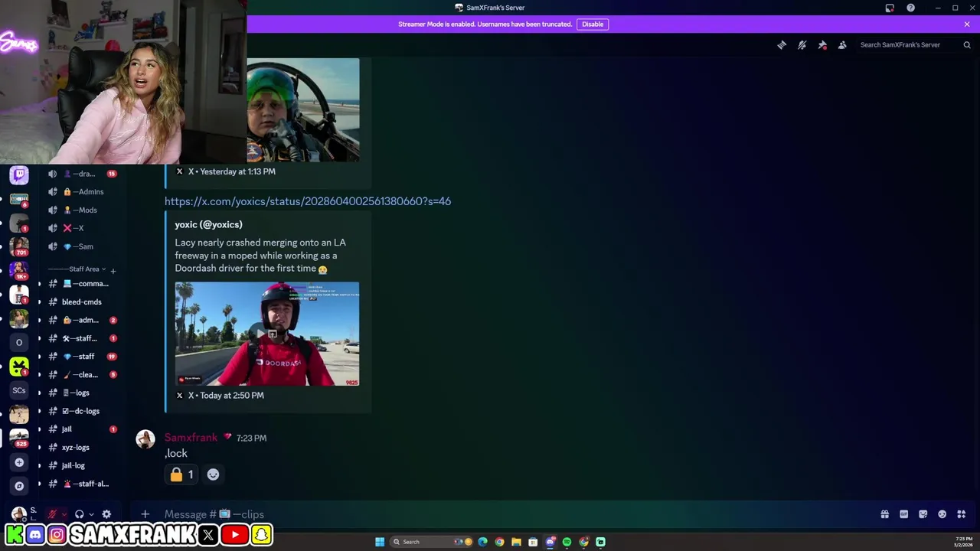Open the Discord inbox icon in title bar
Screen dimensions: 980x551
pos(890,8)
